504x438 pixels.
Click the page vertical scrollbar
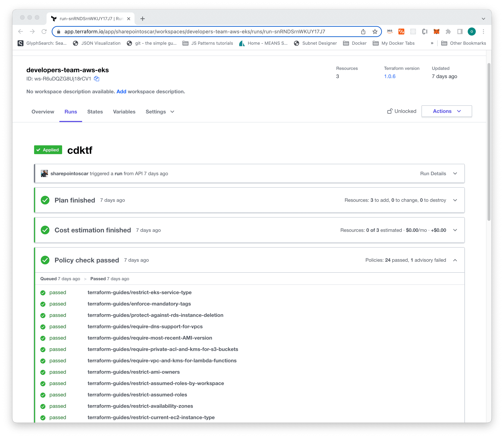(x=489, y=142)
